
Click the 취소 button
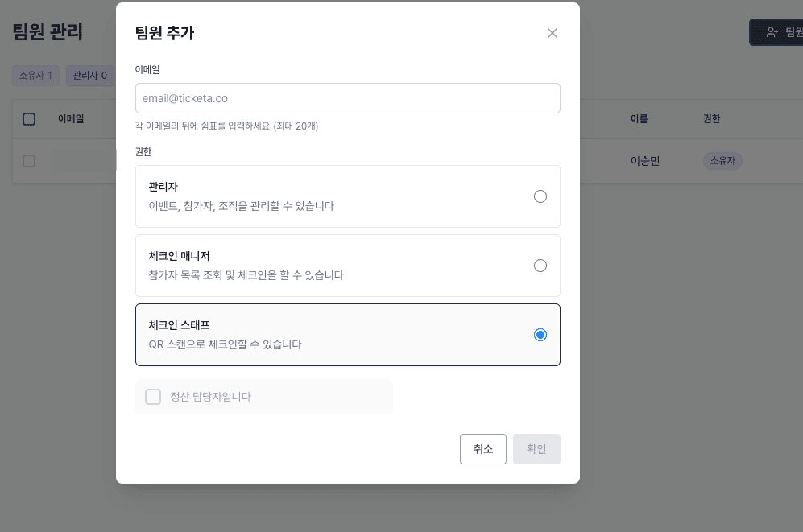482,449
